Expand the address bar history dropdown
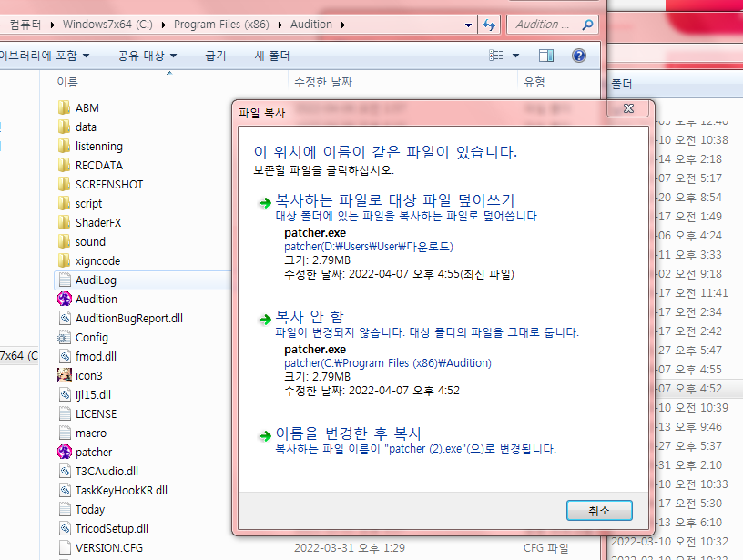743x560 pixels. coord(468,25)
